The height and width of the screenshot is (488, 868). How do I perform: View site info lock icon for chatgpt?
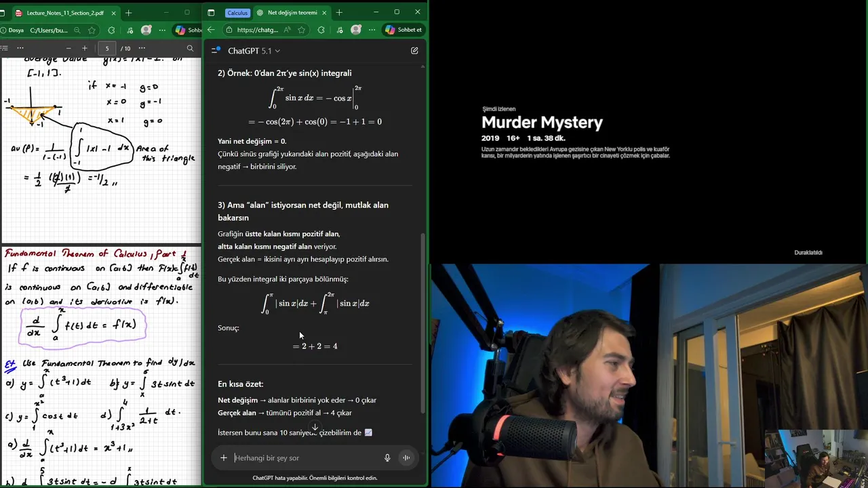[229, 30]
